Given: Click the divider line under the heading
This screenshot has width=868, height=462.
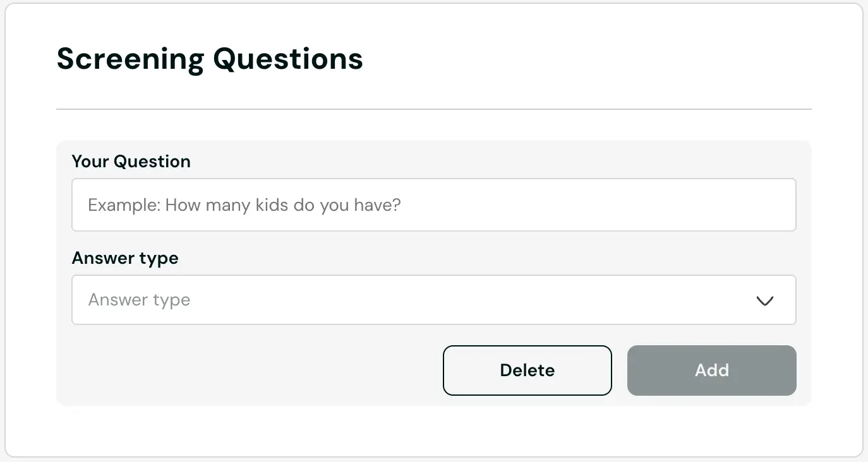Looking at the screenshot, I should coord(433,109).
